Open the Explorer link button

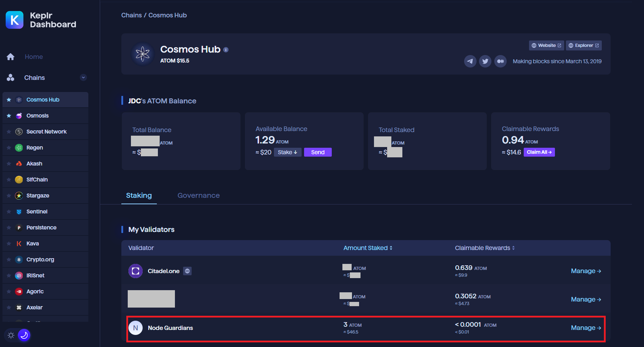(x=584, y=45)
